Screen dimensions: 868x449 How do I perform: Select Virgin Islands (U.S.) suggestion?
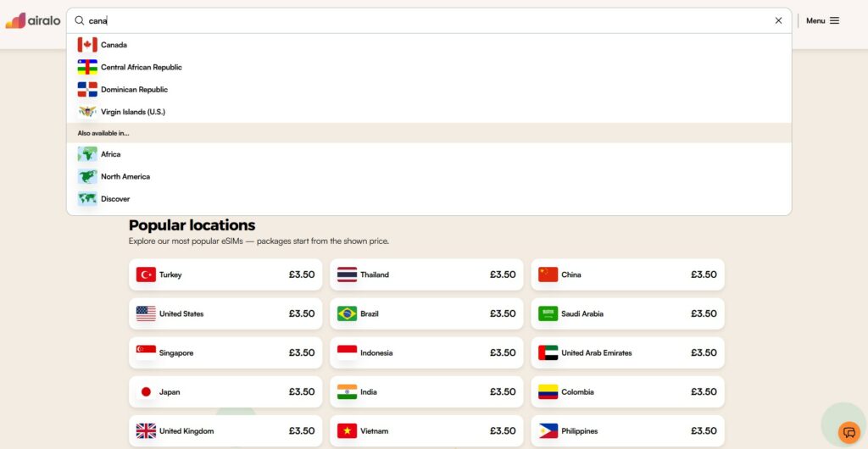point(429,112)
